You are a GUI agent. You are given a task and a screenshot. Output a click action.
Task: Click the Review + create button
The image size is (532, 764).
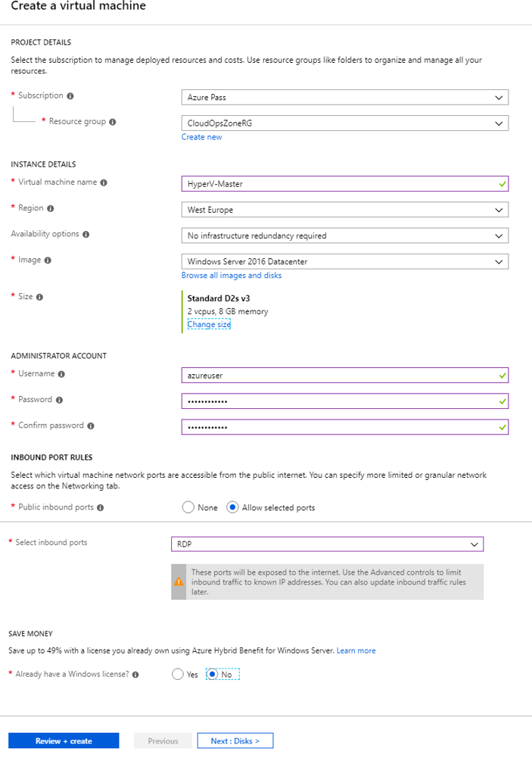pyautogui.click(x=64, y=741)
